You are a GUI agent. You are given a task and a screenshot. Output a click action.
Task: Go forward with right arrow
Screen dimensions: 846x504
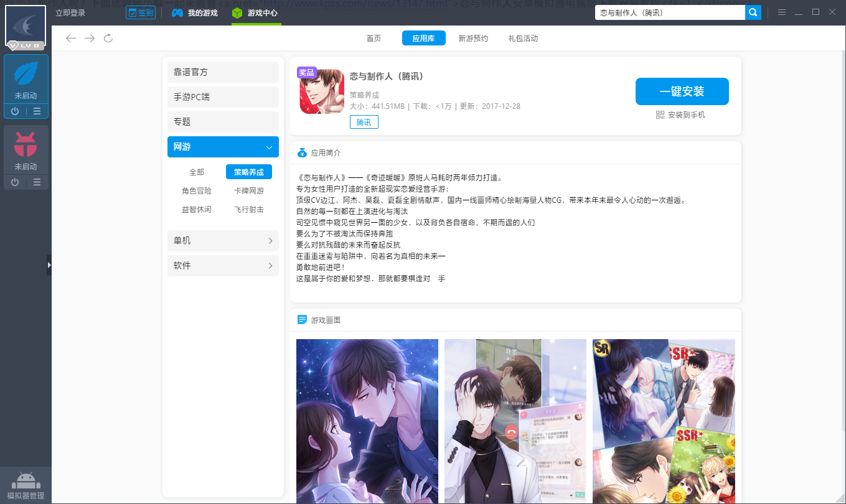click(90, 39)
